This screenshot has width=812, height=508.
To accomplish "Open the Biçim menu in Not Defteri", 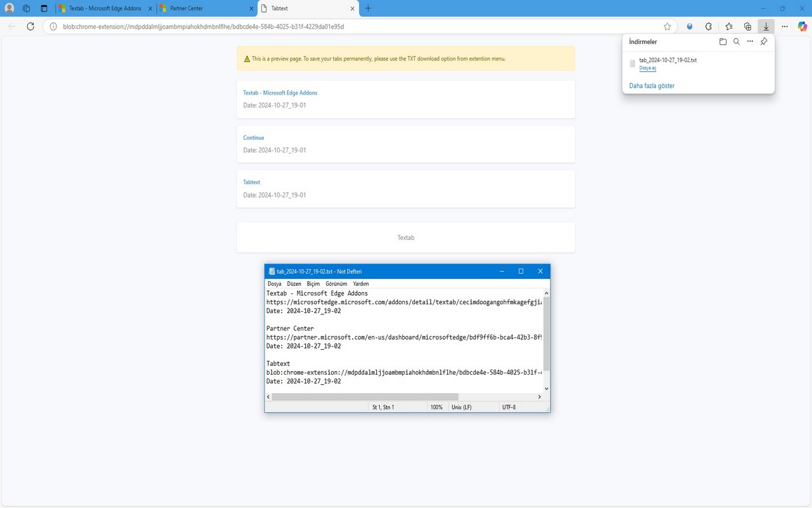I will click(313, 284).
